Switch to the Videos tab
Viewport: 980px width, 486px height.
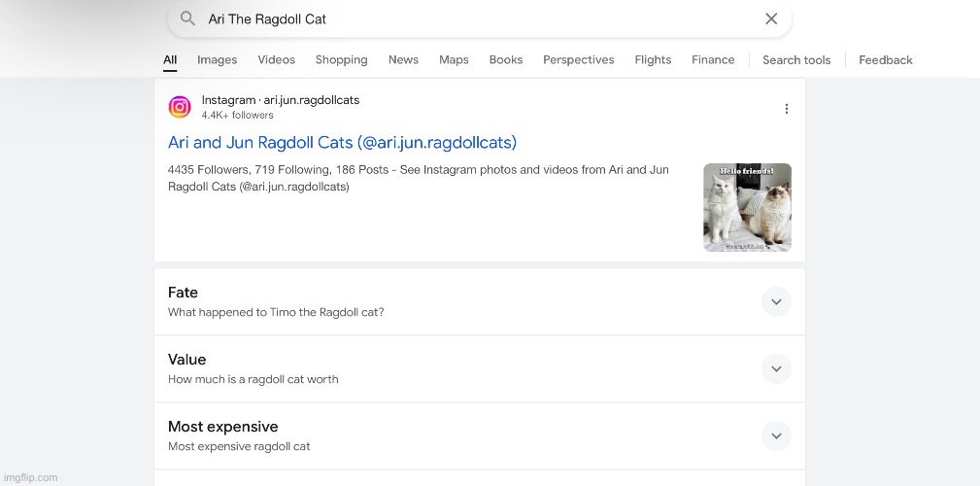pyautogui.click(x=276, y=60)
